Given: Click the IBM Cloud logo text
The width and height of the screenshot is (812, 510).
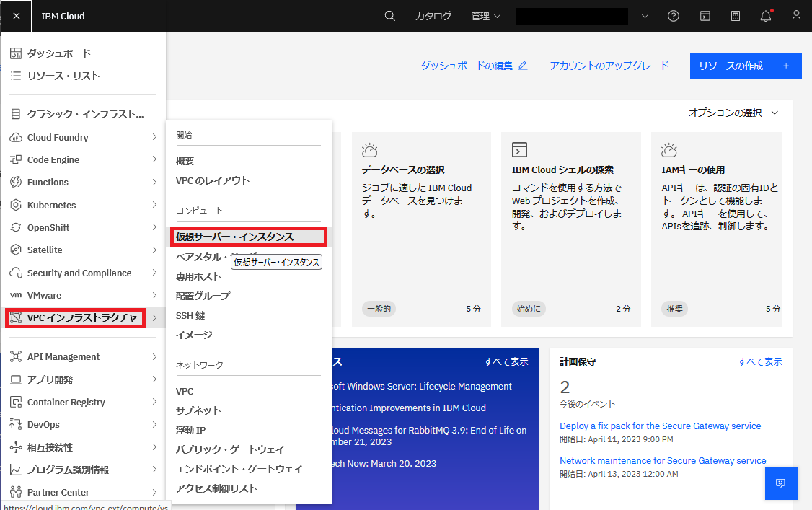Looking at the screenshot, I should [x=63, y=16].
